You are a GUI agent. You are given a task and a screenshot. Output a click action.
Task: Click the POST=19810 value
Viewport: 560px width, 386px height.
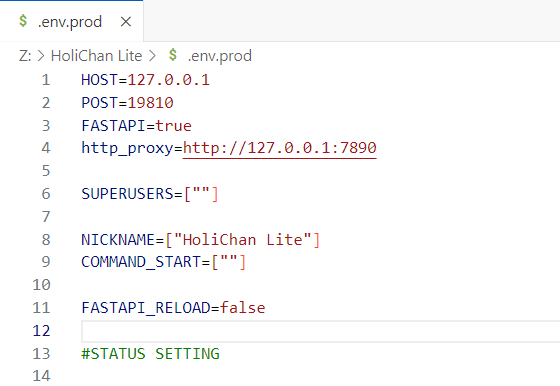(x=150, y=103)
